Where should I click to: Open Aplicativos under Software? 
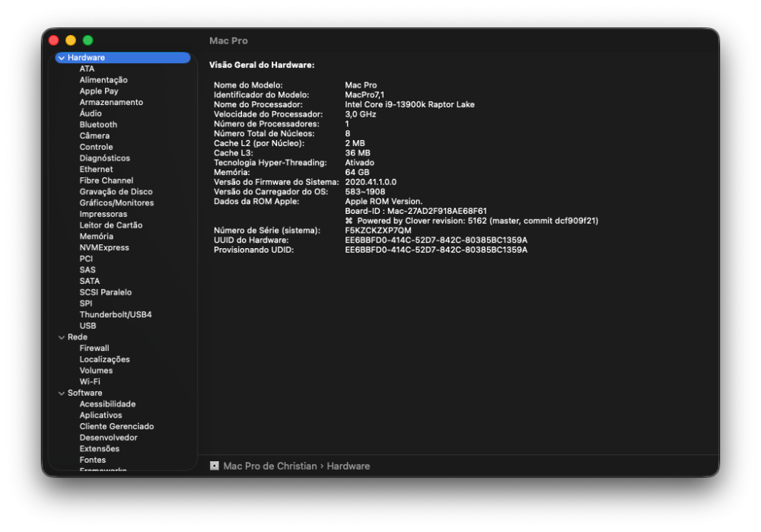coord(100,415)
